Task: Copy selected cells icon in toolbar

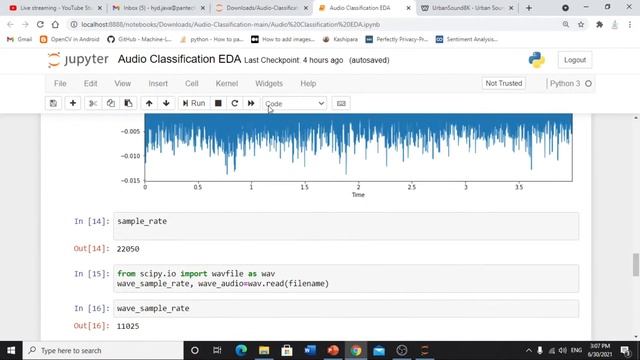Action: 111,103
